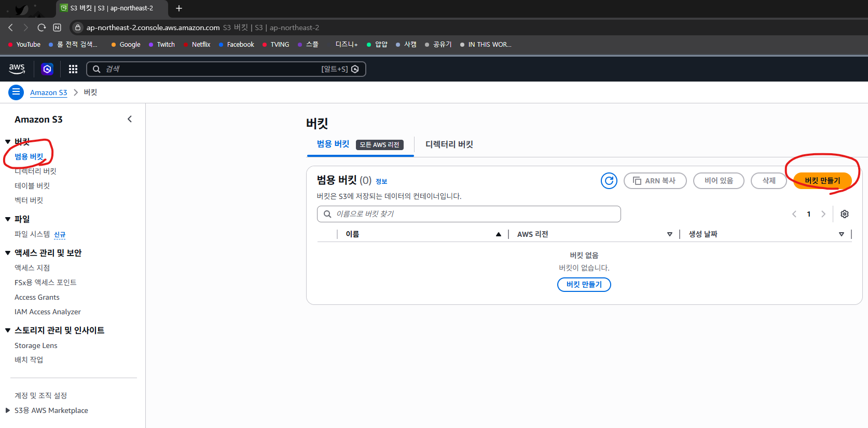Image resolution: width=868 pixels, height=428 pixels.
Task: Open 계정 및 조직 설정
Action: coord(41,396)
